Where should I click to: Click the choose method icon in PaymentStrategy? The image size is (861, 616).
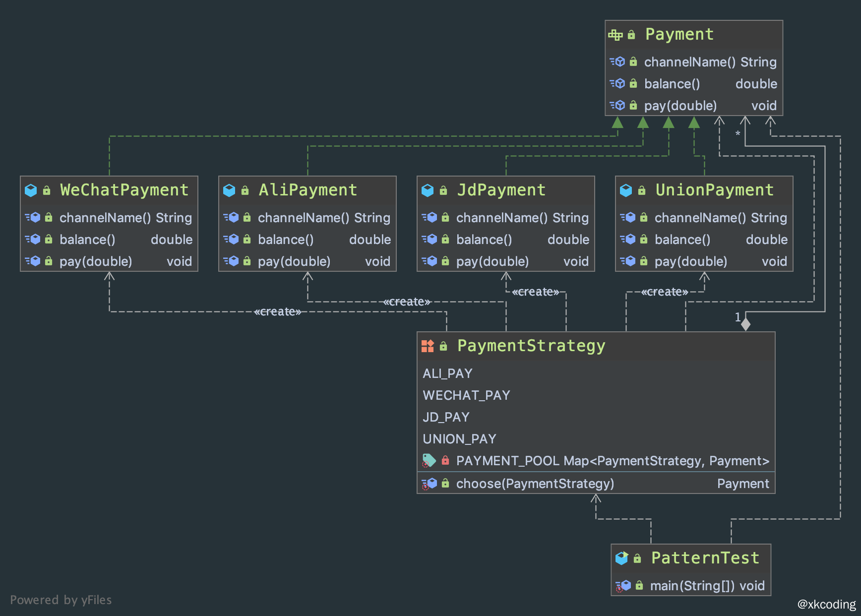[x=430, y=484]
